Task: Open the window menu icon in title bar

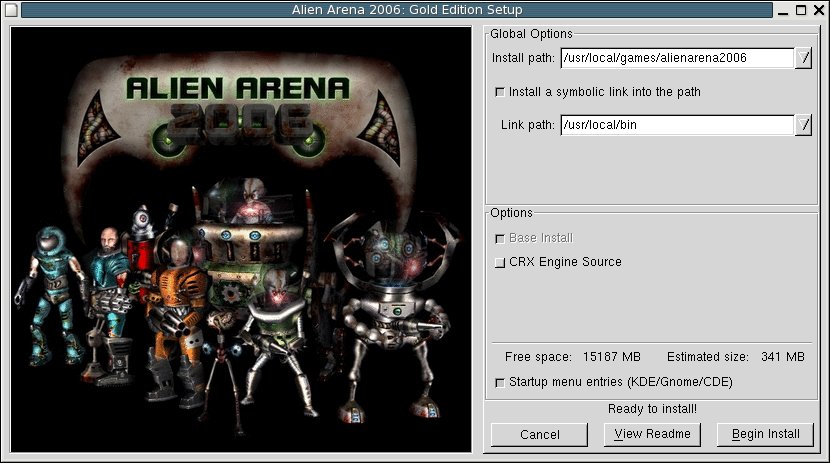Action: [x=9, y=9]
